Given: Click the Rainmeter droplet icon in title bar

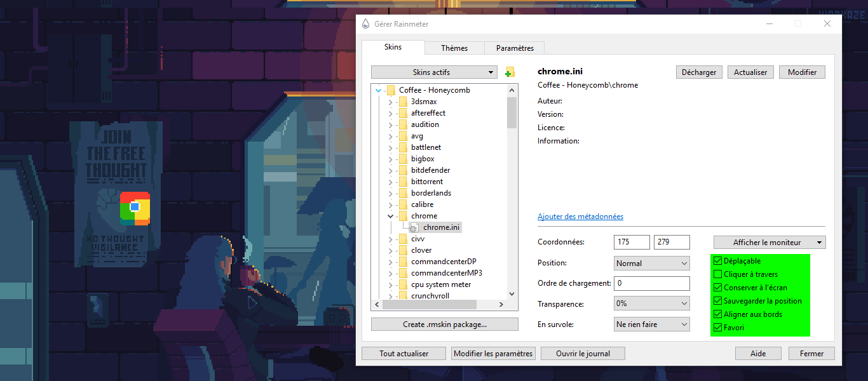Looking at the screenshot, I should (365, 24).
